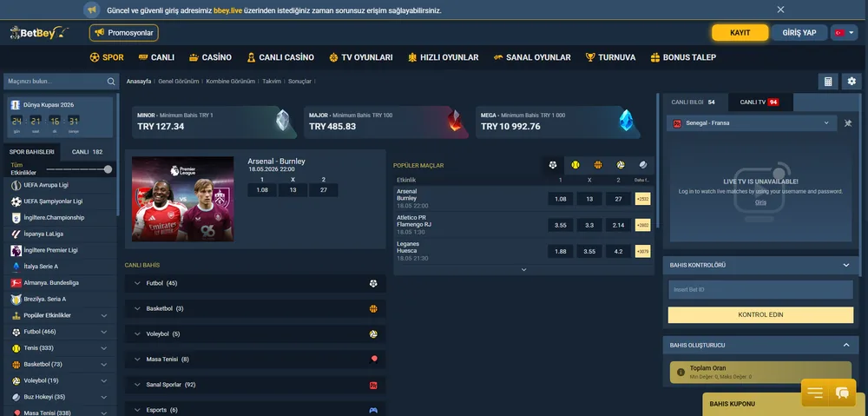
Task: Focus the Insert Bet ID field
Action: click(x=760, y=290)
